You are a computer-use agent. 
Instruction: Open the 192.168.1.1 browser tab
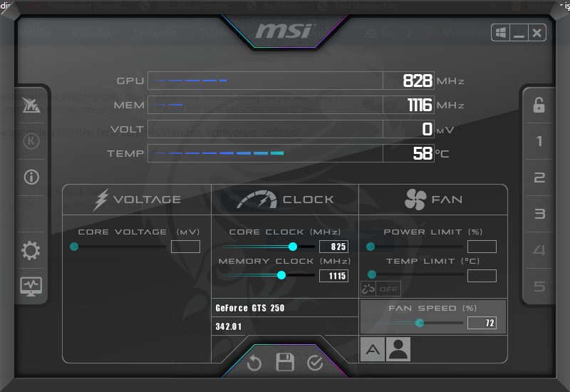tap(188, 6)
